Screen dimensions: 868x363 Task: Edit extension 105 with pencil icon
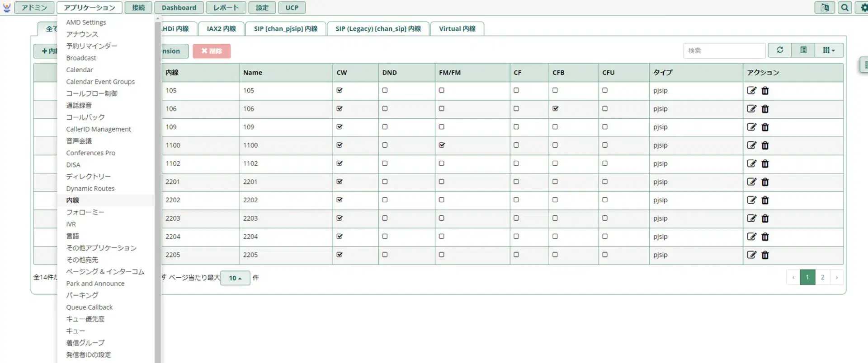pos(751,90)
